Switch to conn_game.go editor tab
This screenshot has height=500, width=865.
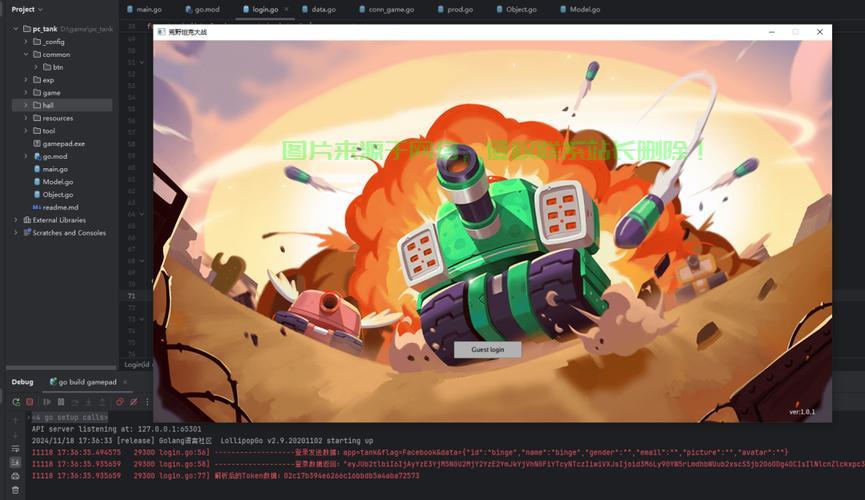pyautogui.click(x=386, y=9)
